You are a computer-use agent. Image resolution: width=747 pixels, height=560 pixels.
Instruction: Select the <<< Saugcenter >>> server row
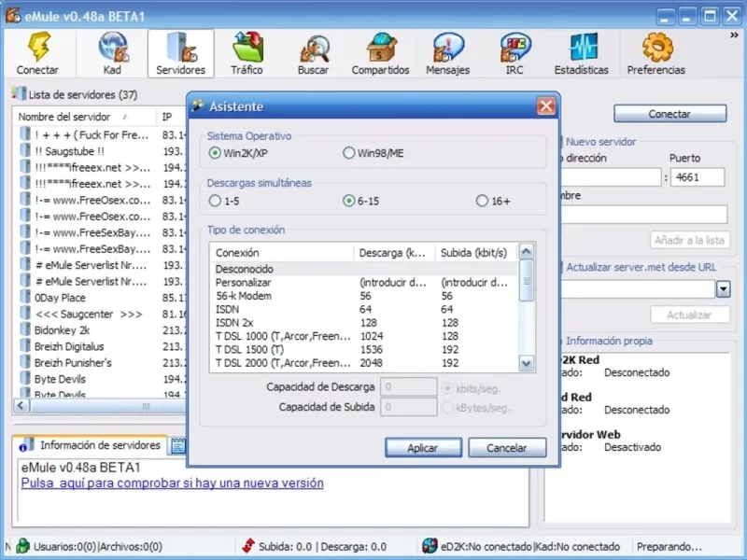coord(100,314)
